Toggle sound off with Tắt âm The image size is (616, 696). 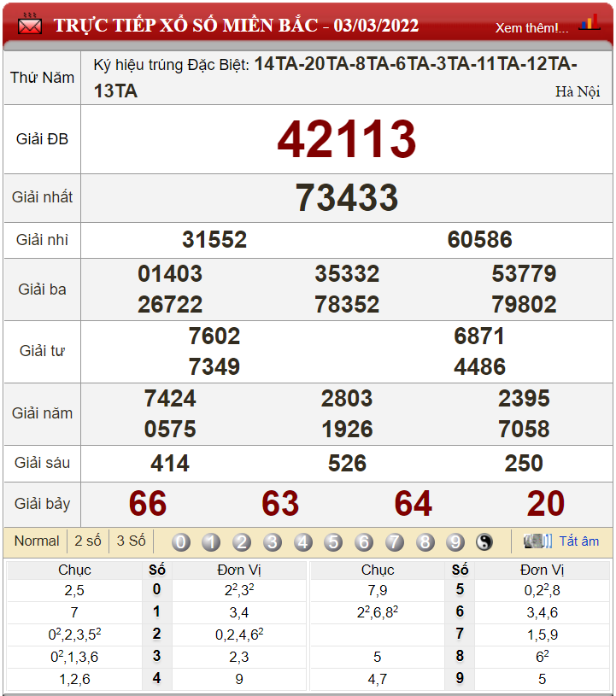coord(578,541)
